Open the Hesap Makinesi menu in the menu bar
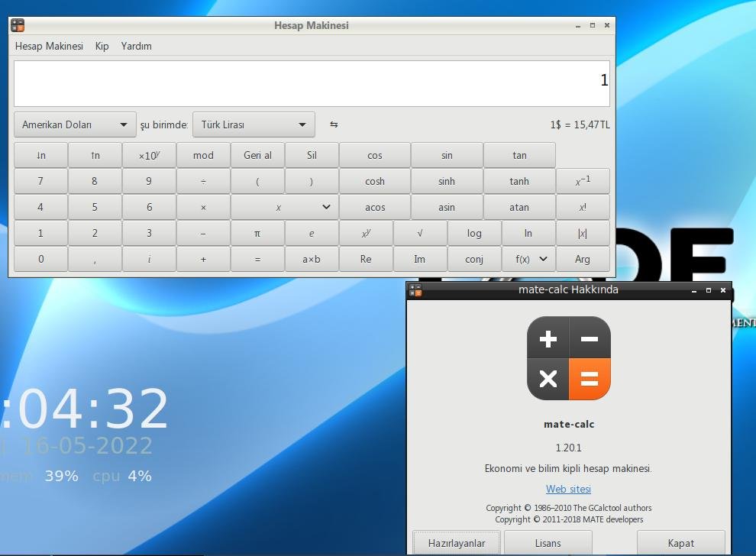This screenshot has width=756, height=556. [x=49, y=46]
